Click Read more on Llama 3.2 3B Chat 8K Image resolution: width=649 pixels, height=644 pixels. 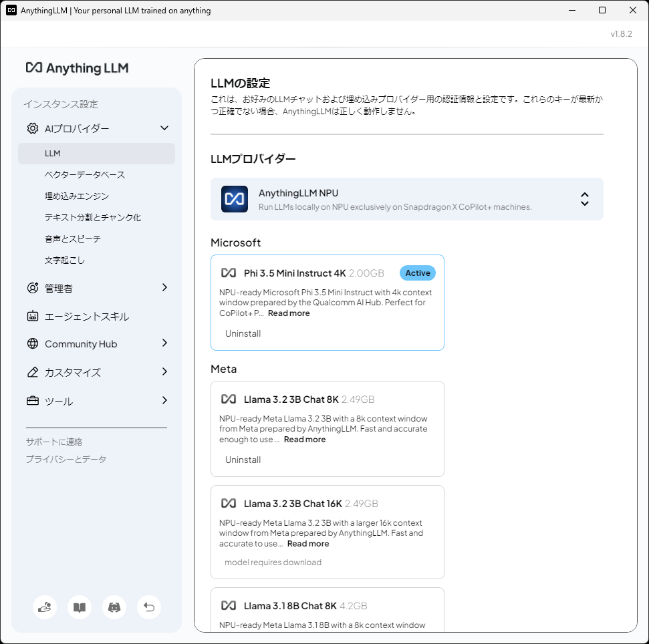coord(304,439)
